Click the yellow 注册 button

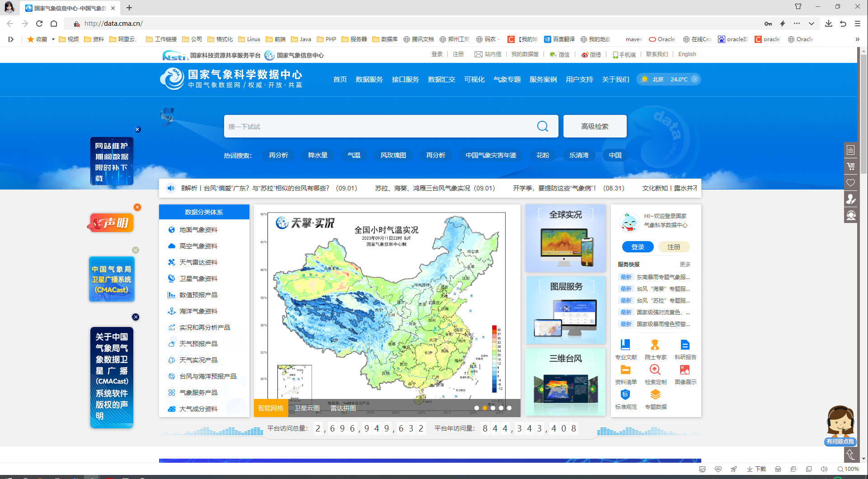(674, 247)
